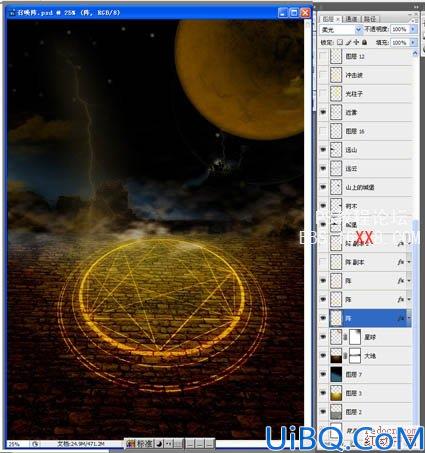Click the 大地 layer mask thumbnail
425x453 pixels.
click(355, 356)
